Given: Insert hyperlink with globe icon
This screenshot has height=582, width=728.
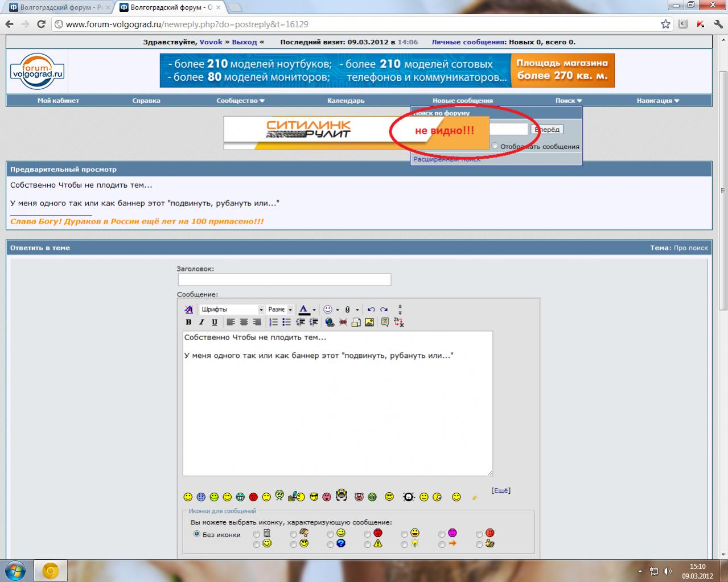Looking at the screenshot, I should 330,322.
